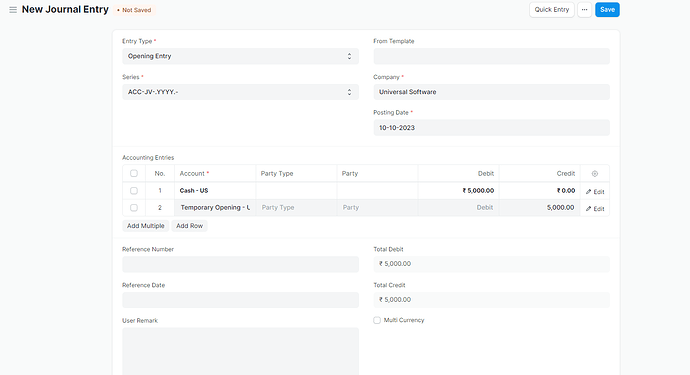The height and width of the screenshot is (375, 690).
Task: Click the Posting Date field
Action: click(492, 128)
